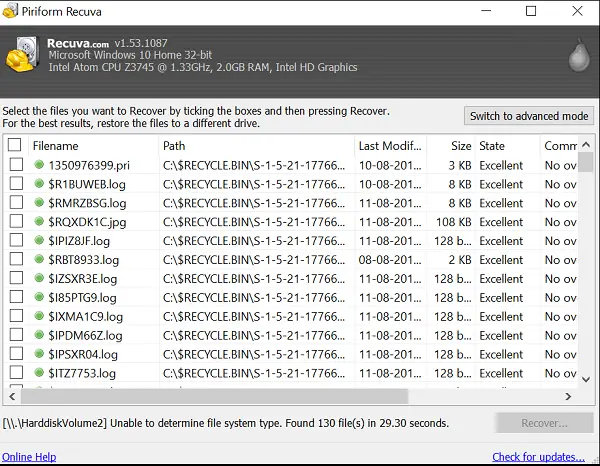600x466 pixels.
Task: Sort list by Filename column header
Action: (x=93, y=146)
